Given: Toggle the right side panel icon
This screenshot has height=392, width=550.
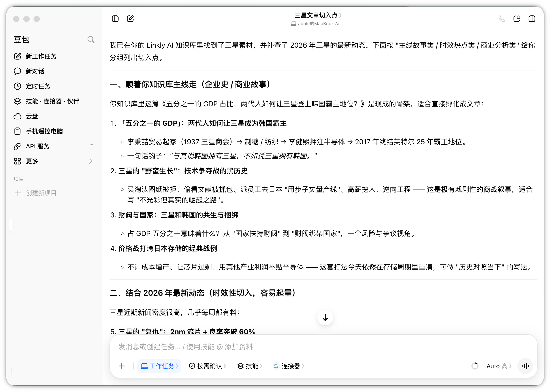Looking at the screenshot, I should pyautogui.click(x=532, y=19).
